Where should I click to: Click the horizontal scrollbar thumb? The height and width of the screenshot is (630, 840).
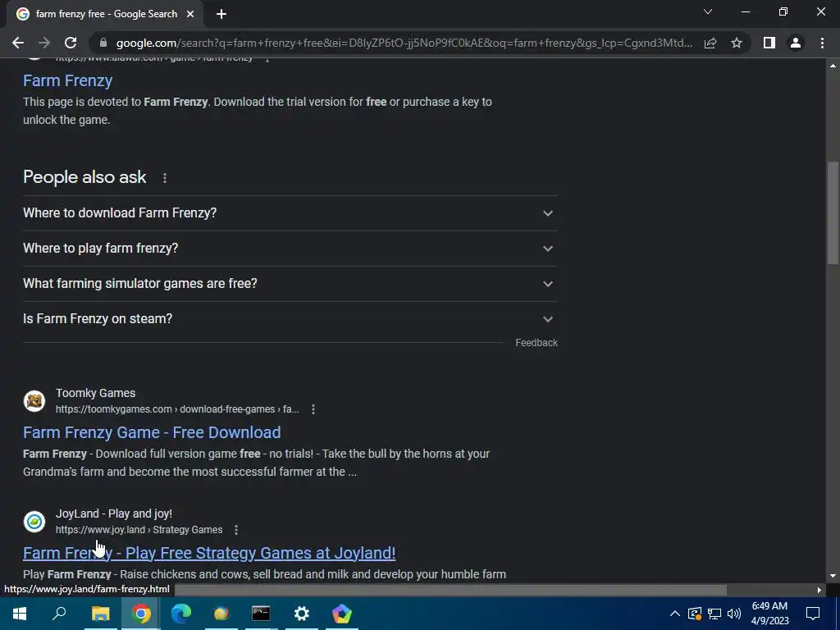coord(450,590)
